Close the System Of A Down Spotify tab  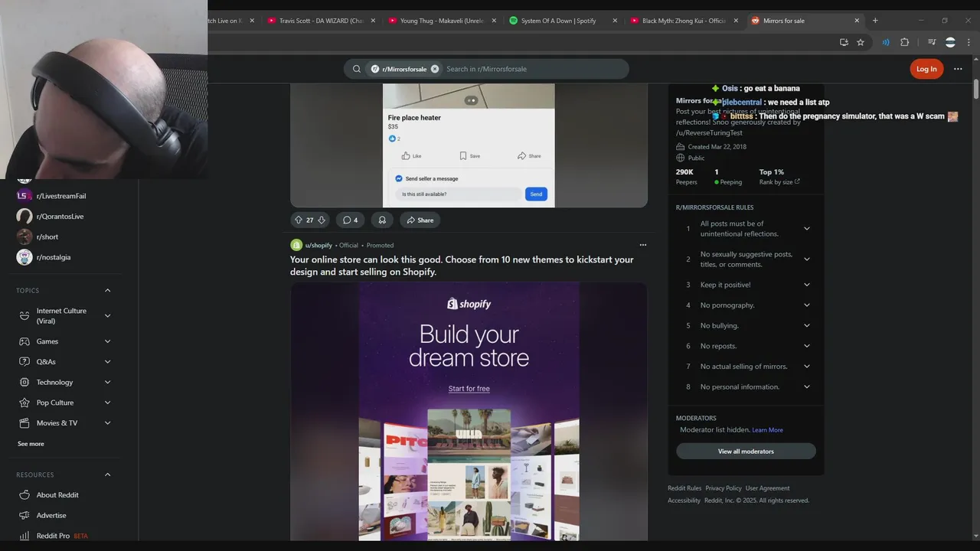(615, 21)
